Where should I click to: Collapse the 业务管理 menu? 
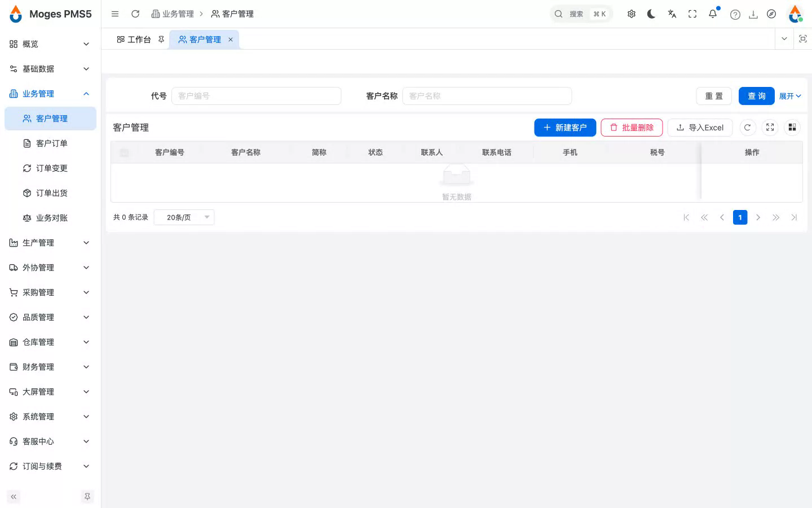click(x=51, y=94)
